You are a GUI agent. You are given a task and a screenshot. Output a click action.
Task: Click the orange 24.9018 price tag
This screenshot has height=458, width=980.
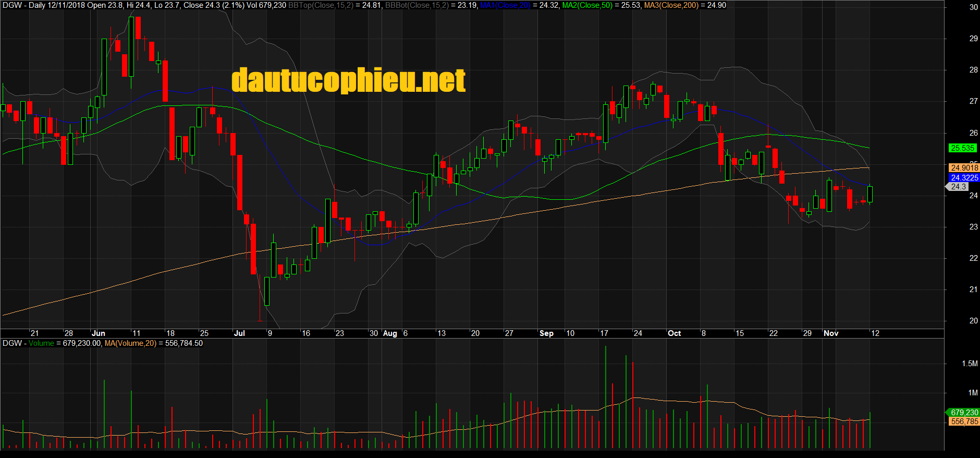point(964,167)
